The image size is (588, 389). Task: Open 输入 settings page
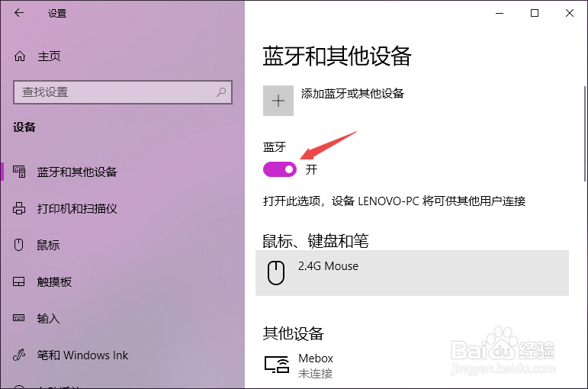(122, 319)
